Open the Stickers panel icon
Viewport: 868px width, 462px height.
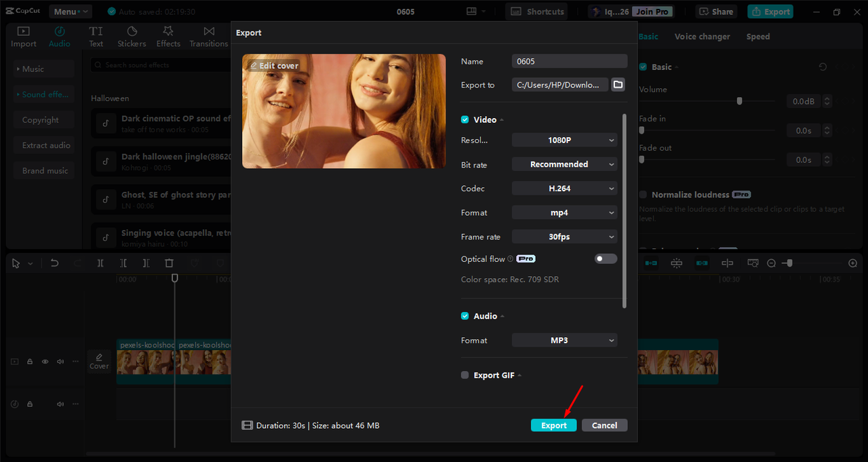pos(132,37)
